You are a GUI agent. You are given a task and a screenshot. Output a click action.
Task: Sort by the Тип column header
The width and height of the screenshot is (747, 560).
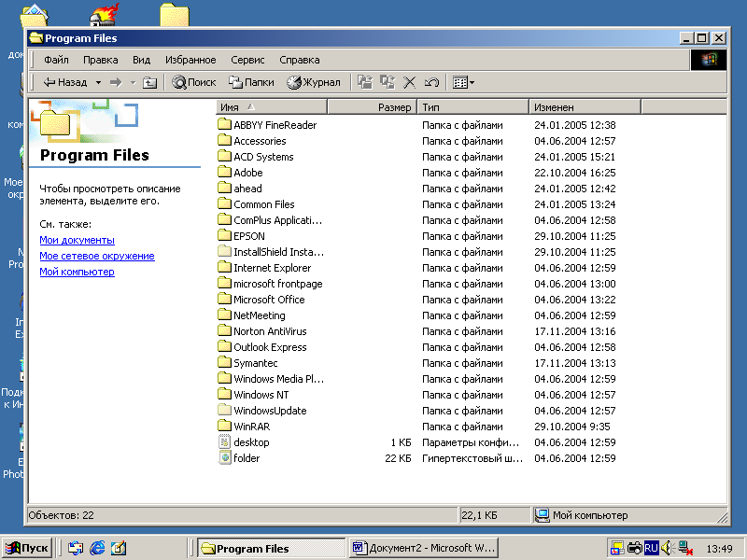click(x=473, y=107)
